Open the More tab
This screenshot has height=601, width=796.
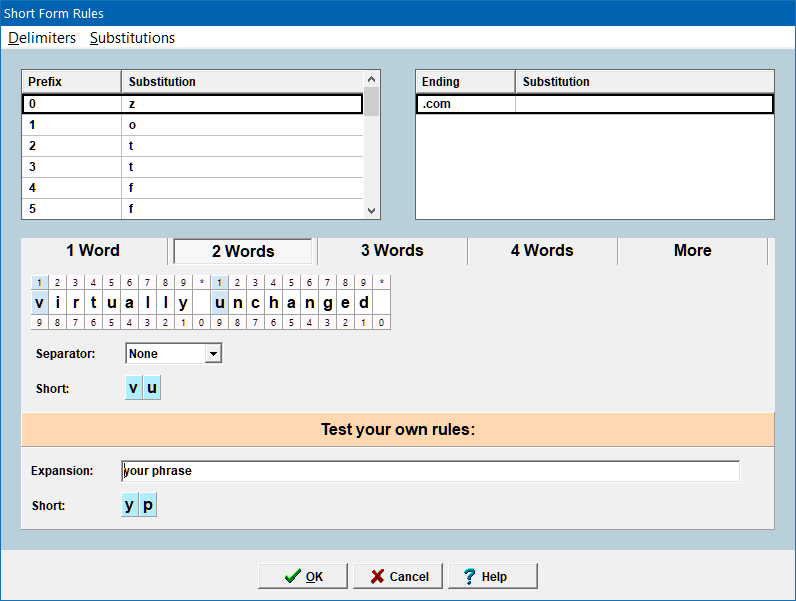tap(692, 251)
